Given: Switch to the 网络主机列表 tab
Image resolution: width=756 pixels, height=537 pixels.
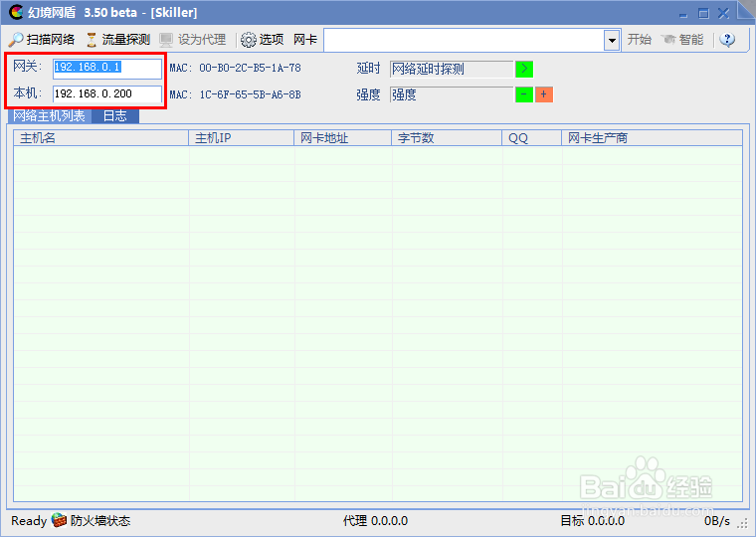Looking at the screenshot, I should pos(49,116).
